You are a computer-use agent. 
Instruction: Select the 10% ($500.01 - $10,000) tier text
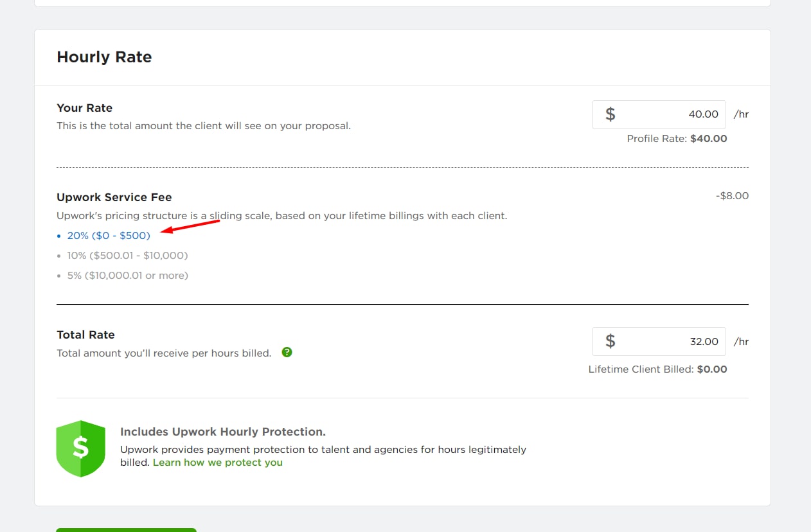point(127,256)
